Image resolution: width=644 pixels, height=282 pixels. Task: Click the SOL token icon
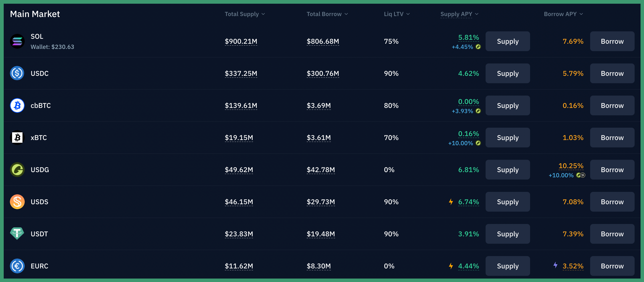coord(17,41)
